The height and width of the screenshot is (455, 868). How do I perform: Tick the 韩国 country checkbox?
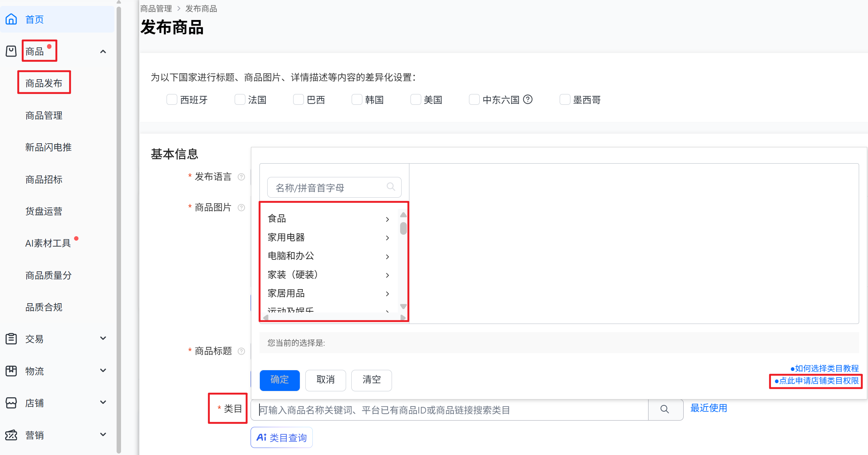coord(357,100)
